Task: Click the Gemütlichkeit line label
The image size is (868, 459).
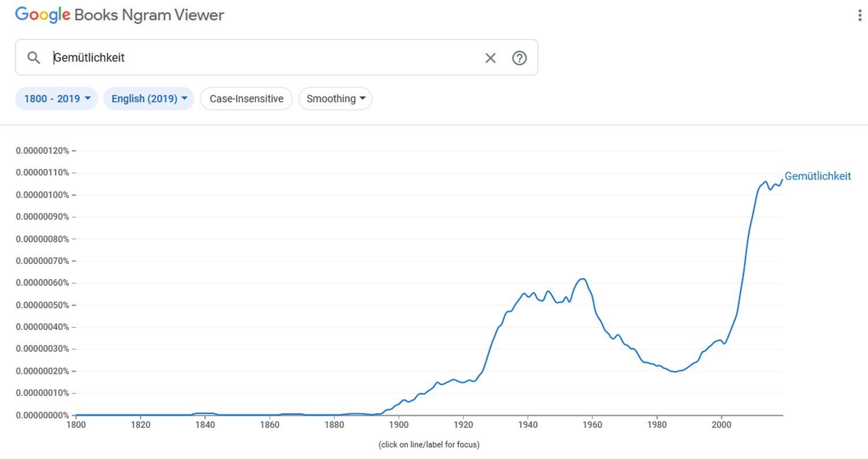Action: (817, 177)
